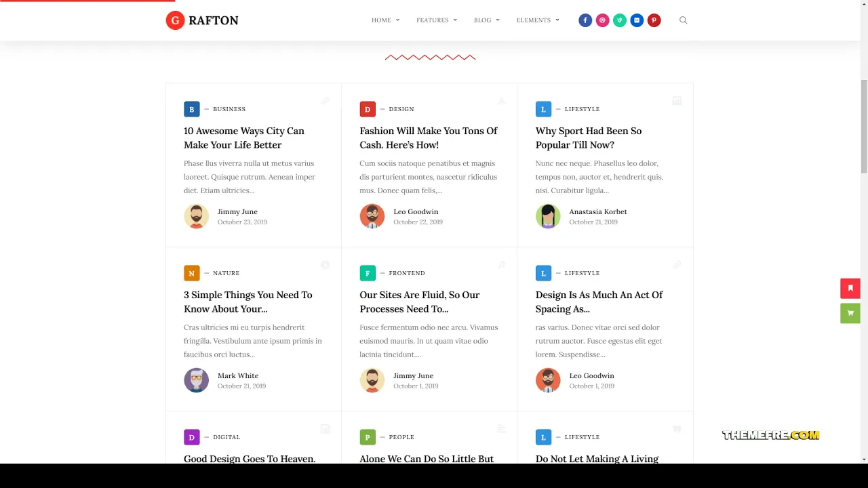The image size is (868, 488).
Task: Click the 'DIGITAL' category label
Action: coord(226,437)
